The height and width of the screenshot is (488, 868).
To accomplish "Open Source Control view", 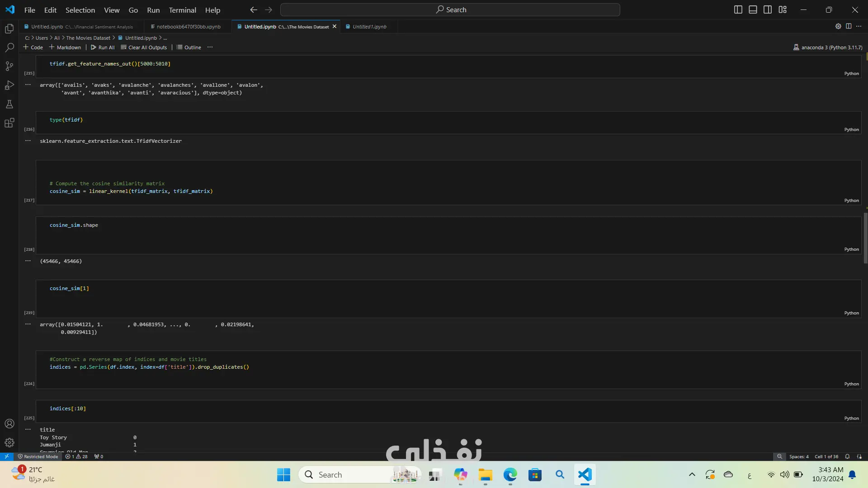I will [x=9, y=66].
